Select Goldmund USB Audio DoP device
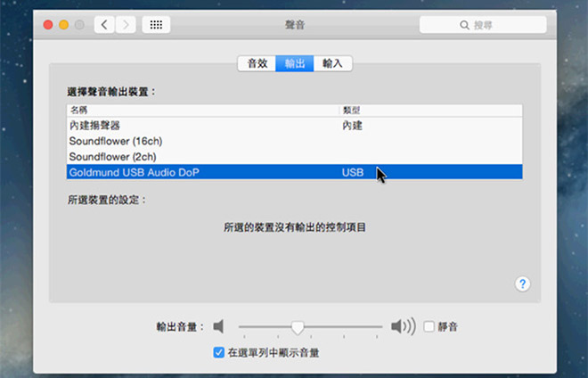The width and height of the screenshot is (588, 378). pyautogui.click(x=294, y=172)
